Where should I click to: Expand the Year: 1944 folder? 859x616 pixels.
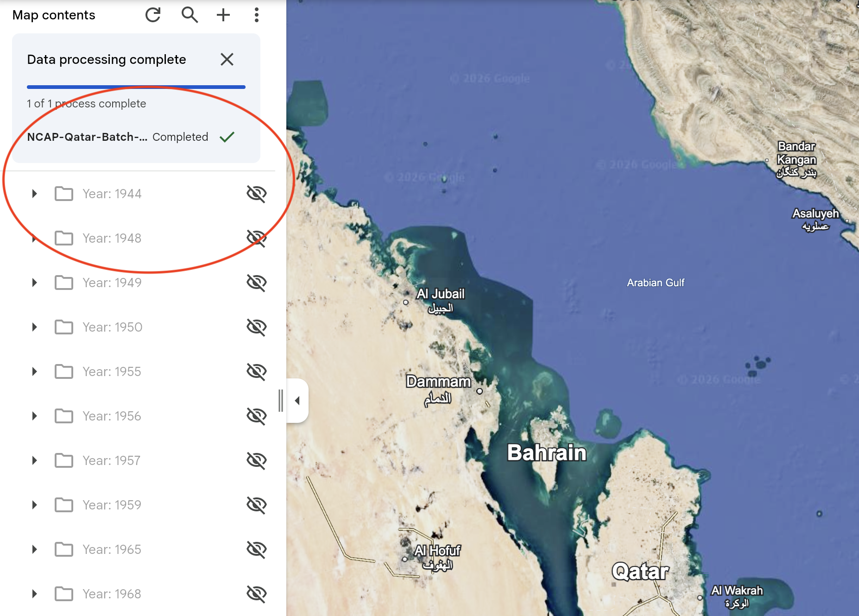click(x=34, y=194)
